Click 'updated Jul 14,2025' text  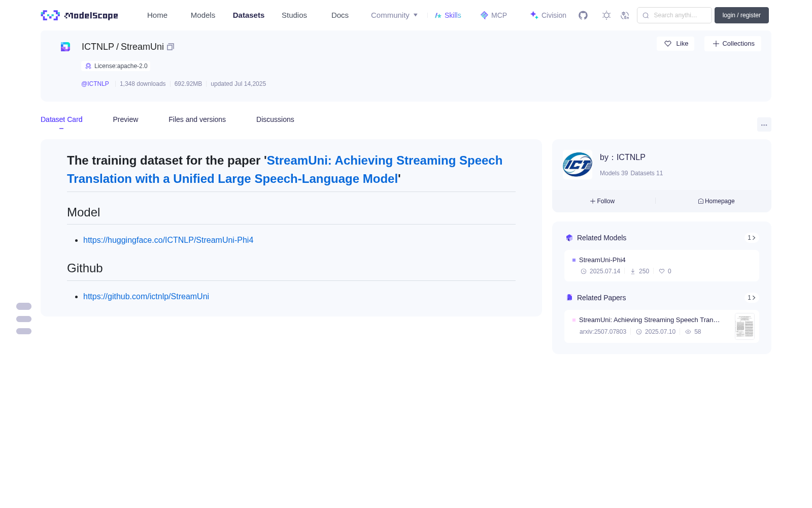[x=238, y=84]
